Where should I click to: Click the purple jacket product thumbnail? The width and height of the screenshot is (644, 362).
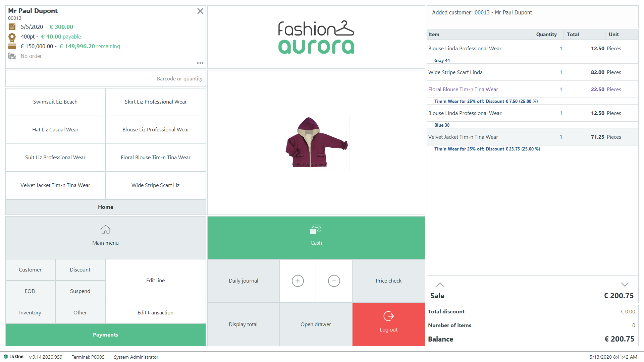pos(316,142)
